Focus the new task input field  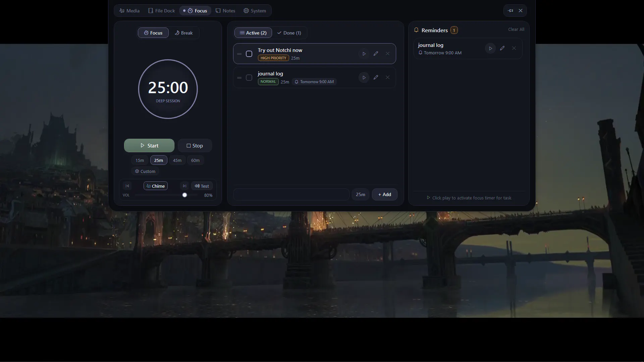click(x=291, y=194)
